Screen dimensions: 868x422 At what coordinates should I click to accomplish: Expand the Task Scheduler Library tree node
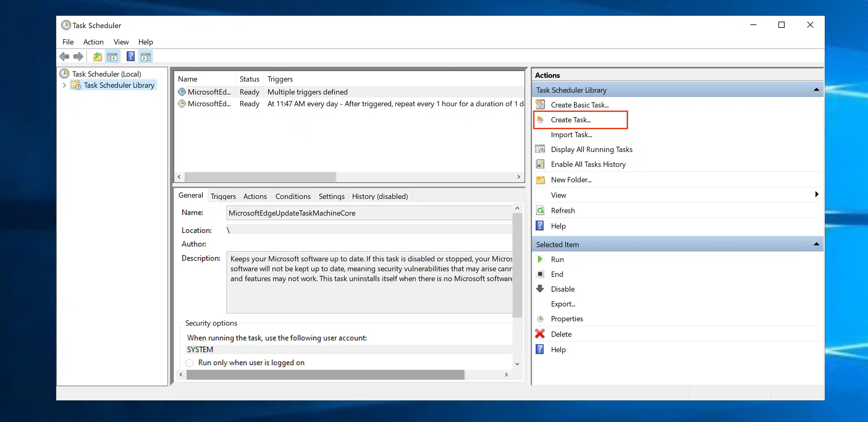coord(65,85)
